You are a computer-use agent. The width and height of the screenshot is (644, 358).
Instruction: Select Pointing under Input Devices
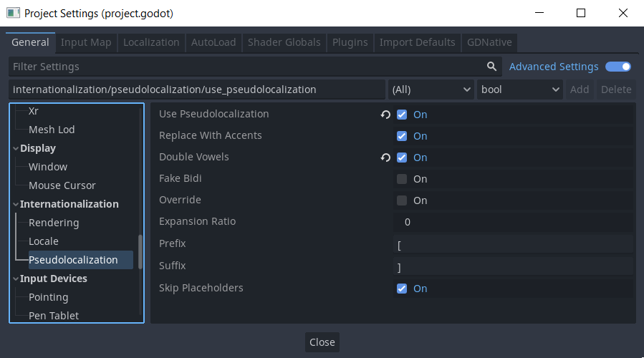[x=49, y=297]
